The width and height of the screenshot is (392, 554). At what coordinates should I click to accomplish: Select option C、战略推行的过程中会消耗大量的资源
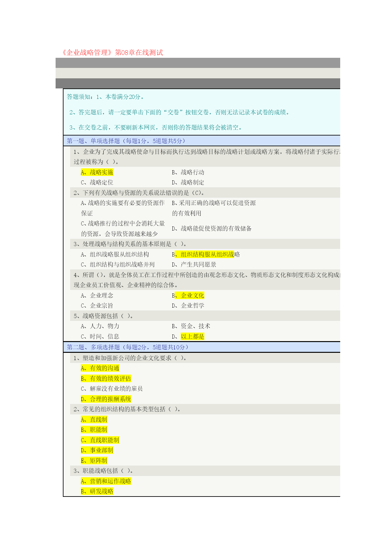123,228
